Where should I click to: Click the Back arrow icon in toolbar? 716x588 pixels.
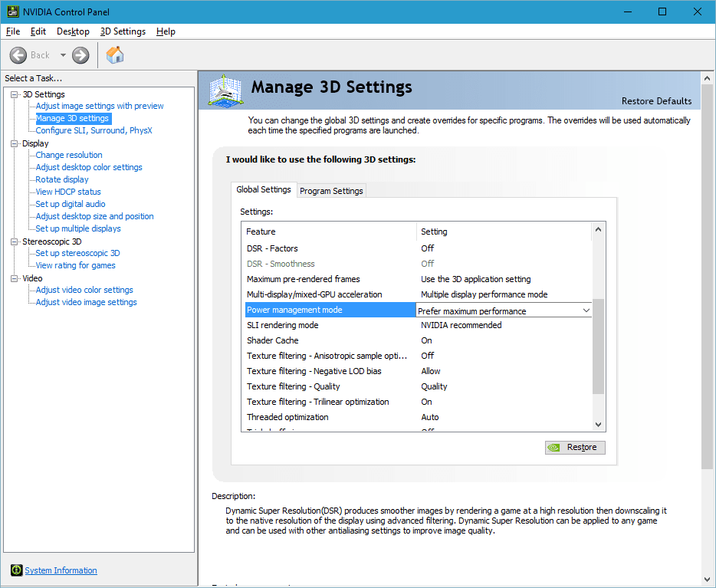[x=18, y=55]
